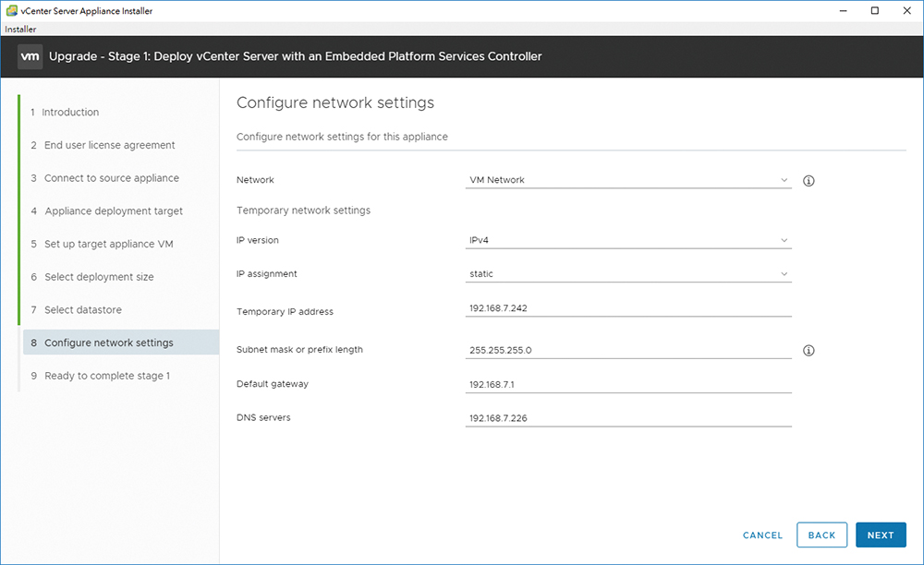Close the installer window
The image size is (924, 565).
[x=907, y=10]
